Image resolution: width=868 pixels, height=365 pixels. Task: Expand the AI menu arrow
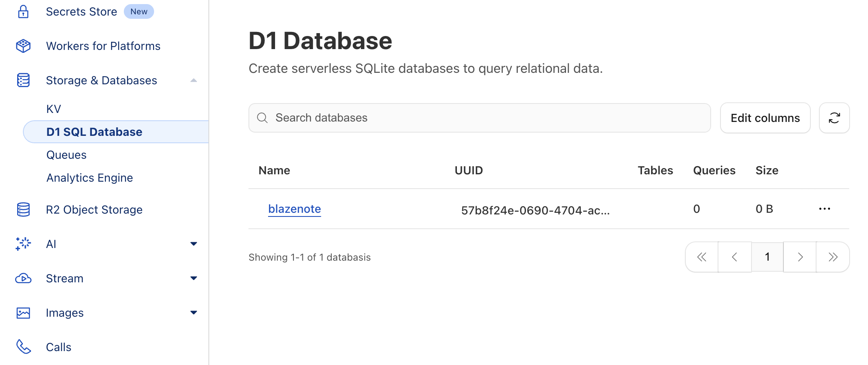pyautogui.click(x=194, y=244)
